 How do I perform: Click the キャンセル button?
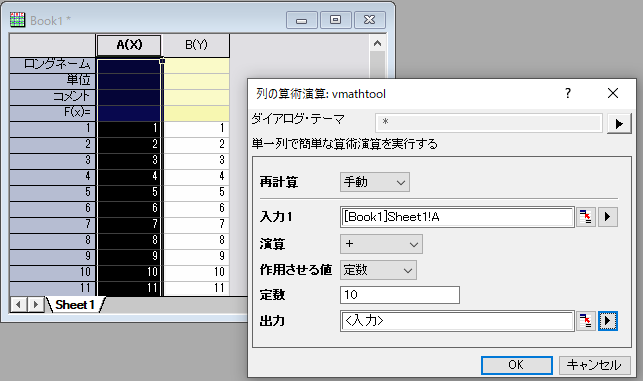coord(594,365)
